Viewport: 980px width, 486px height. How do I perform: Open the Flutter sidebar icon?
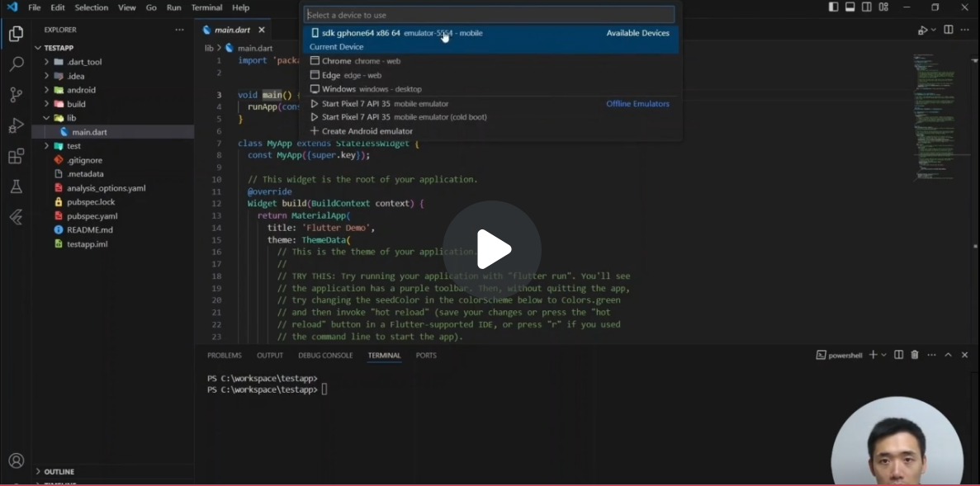point(17,217)
